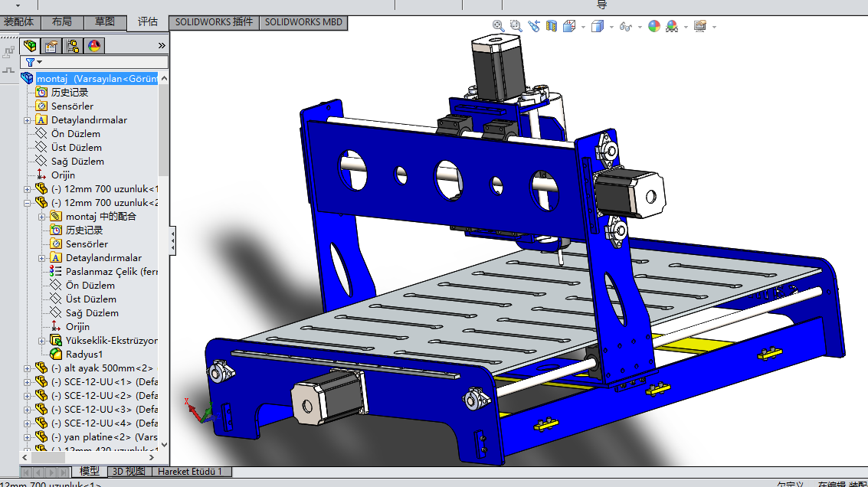The width and height of the screenshot is (868, 487).
Task: Expand the yan platine<2> component
Action: (27, 438)
